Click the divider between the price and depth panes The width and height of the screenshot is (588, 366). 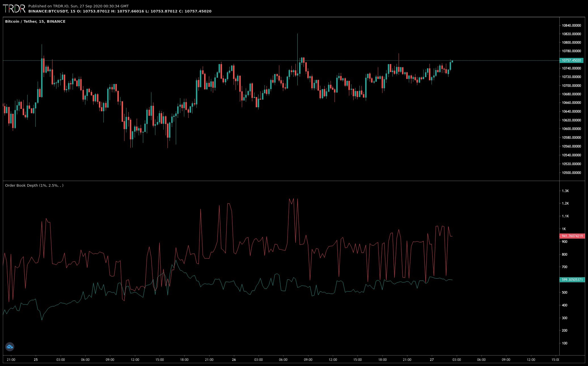[x=281, y=181]
